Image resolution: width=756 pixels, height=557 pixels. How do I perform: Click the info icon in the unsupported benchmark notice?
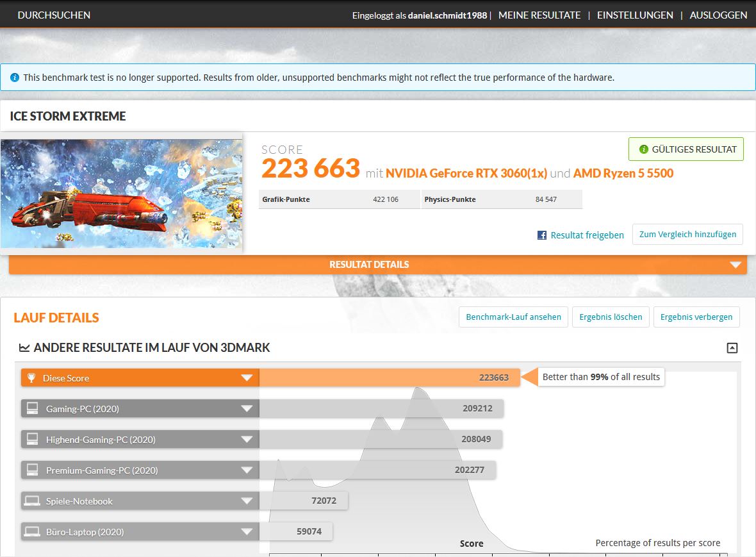(x=15, y=78)
